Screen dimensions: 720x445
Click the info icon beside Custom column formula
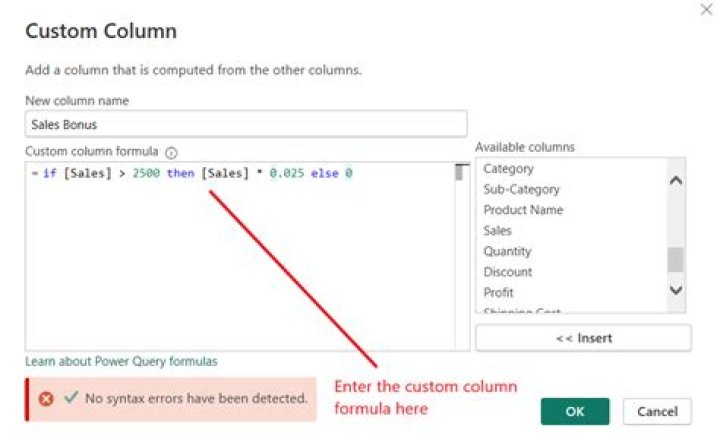[x=171, y=153]
